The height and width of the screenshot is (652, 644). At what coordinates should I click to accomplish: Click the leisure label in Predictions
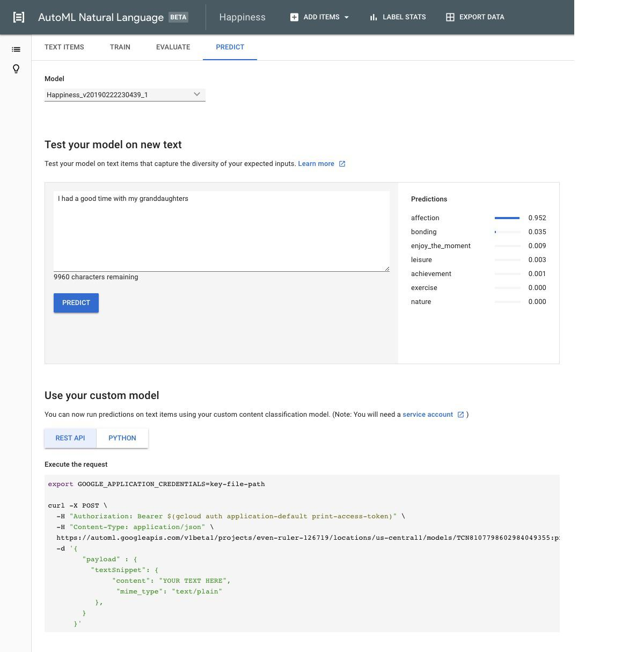[421, 260]
